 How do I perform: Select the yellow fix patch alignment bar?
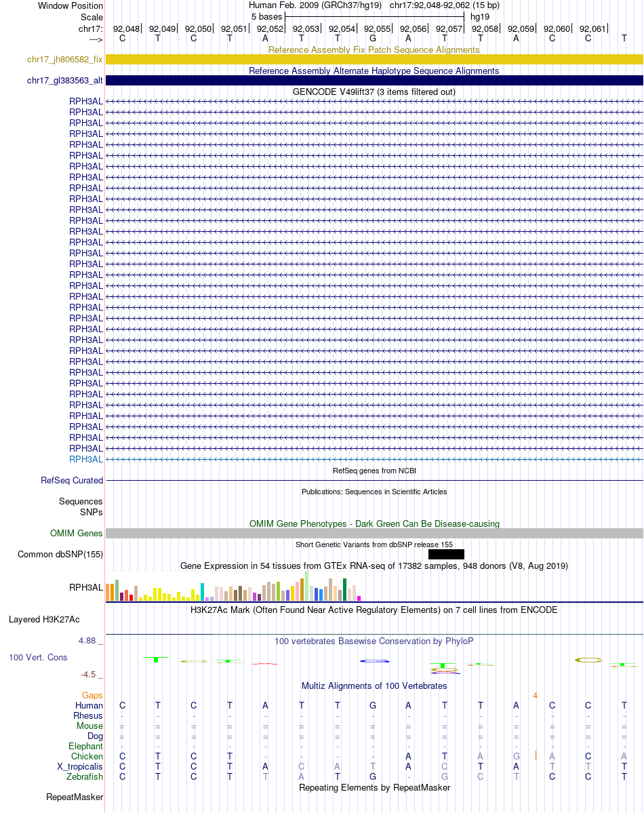[x=374, y=60]
